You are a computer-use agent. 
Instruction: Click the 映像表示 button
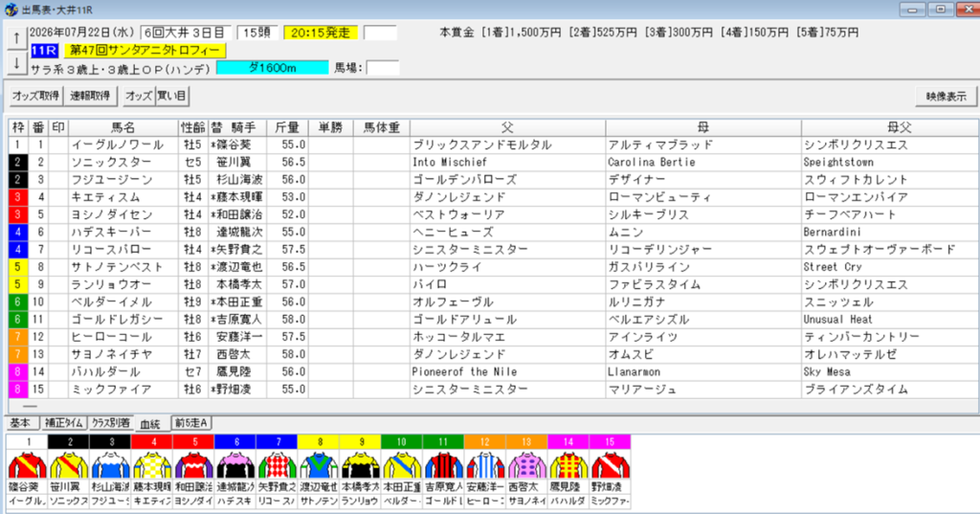(x=946, y=97)
